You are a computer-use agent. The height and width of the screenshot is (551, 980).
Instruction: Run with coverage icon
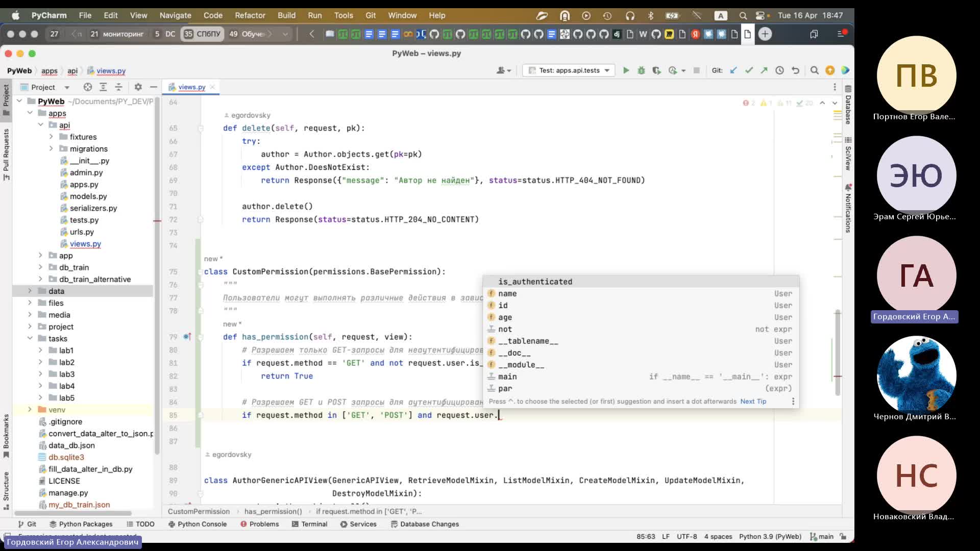click(x=656, y=70)
